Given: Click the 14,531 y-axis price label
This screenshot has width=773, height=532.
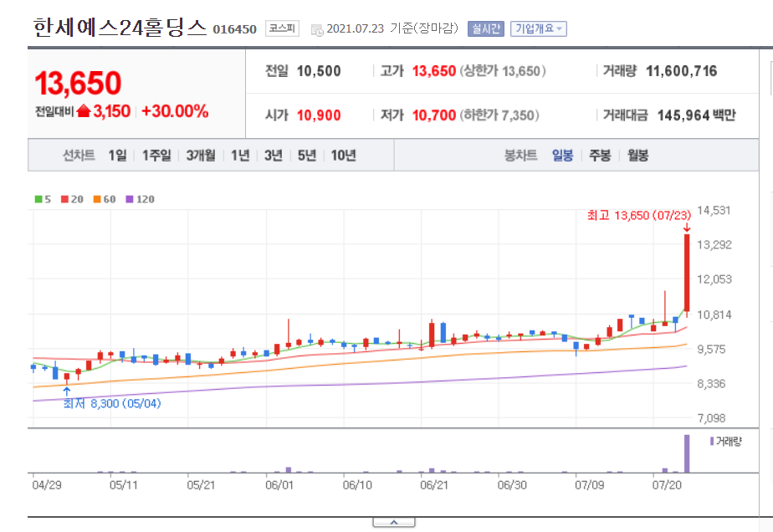Looking at the screenshot, I should [x=714, y=211].
